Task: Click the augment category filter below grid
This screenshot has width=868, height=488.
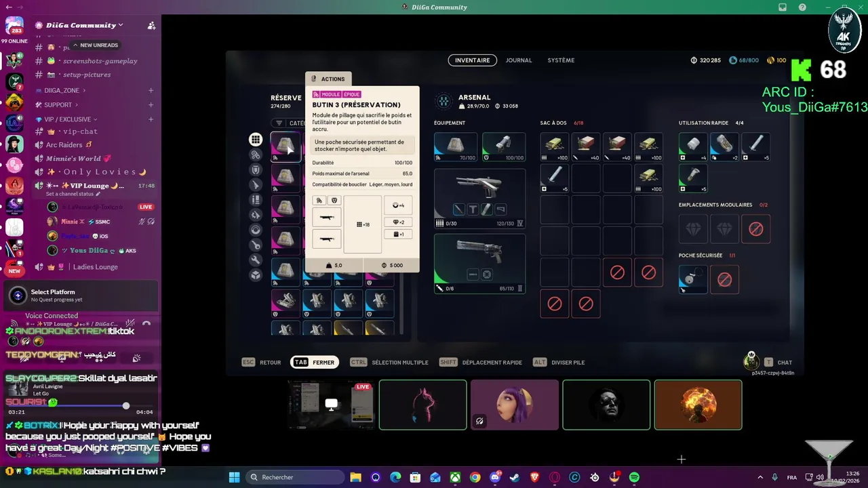Action: tap(256, 155)
